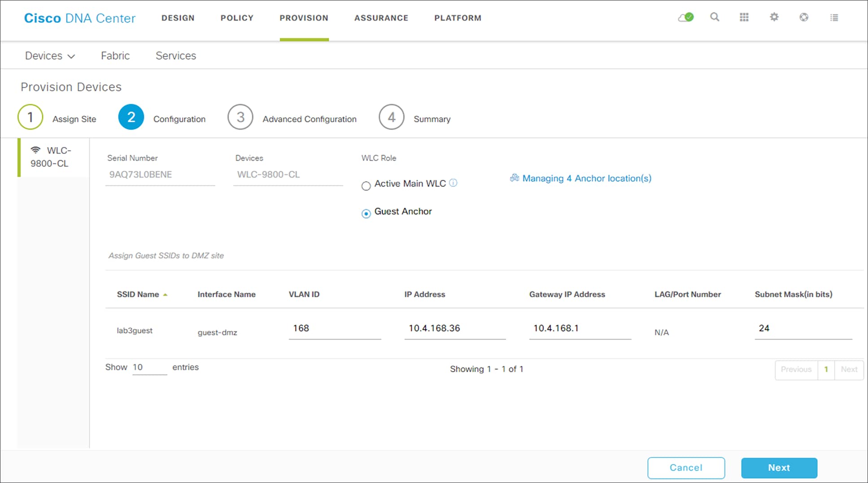Click the pagination Next button

point(849,370)
